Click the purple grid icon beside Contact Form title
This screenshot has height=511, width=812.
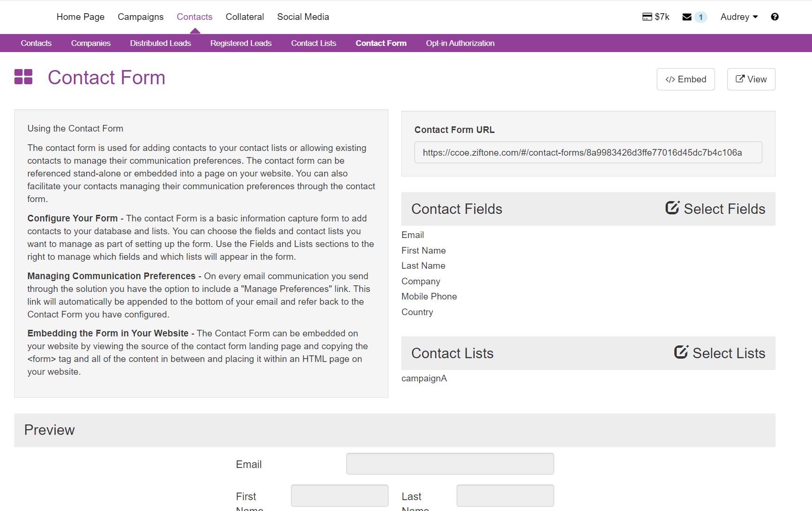pyautogui.click(x=23, y=77)
